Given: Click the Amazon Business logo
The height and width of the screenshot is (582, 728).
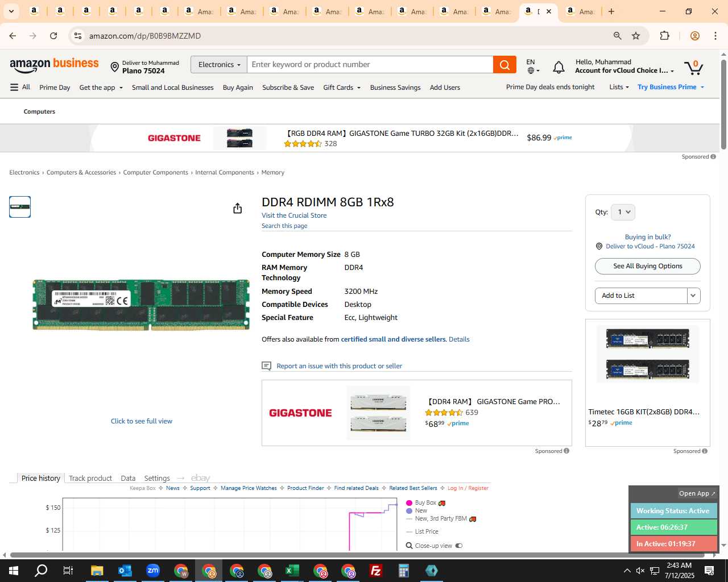Looking at the screenshot, I should pyautogui.click(x=54, y=65).
